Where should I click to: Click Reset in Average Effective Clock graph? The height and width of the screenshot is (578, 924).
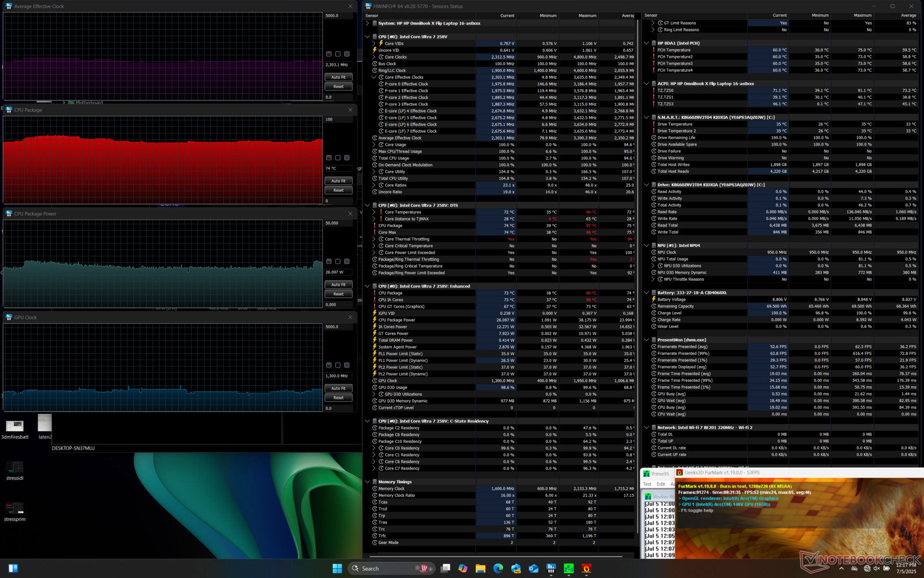click(338, 87)
